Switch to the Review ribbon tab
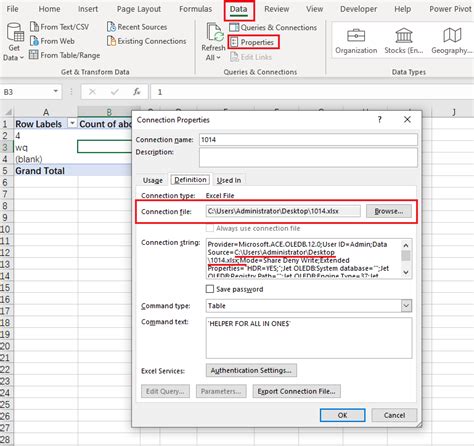The width and height of the screenshot is (474, 446). click(x=276, y=9)
